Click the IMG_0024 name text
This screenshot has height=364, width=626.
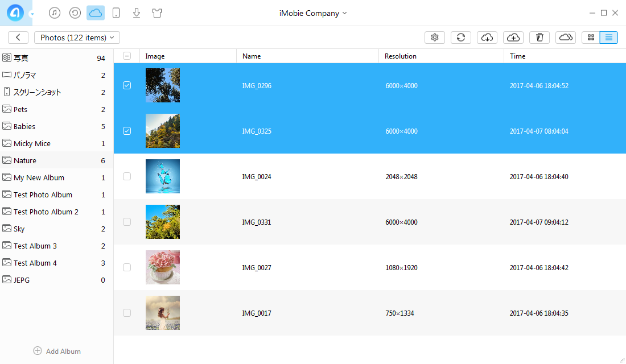click(x=257, y=177)
